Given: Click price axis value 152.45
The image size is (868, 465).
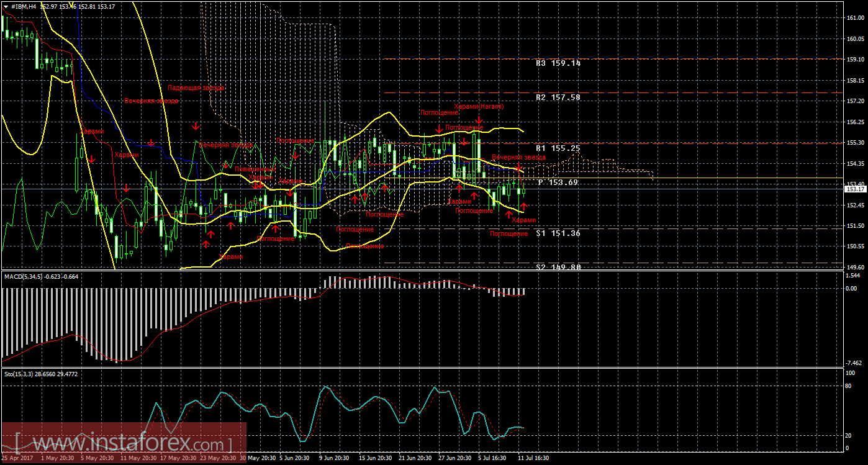Looking at the screenshot, I should click(856, 205).
